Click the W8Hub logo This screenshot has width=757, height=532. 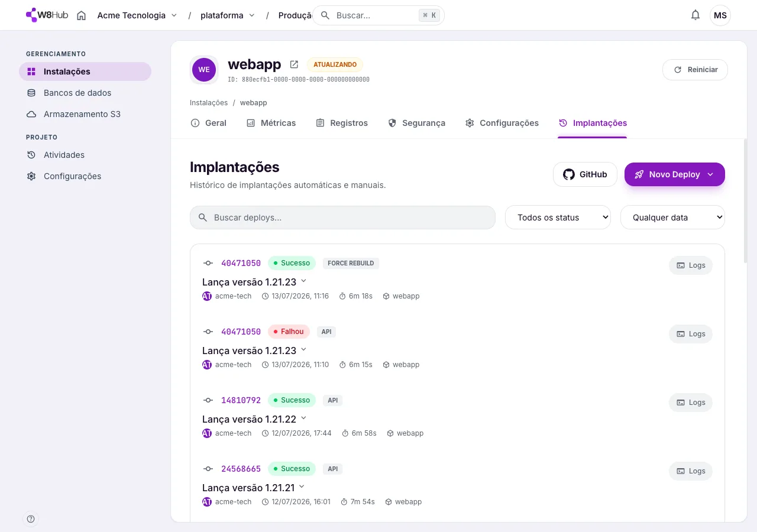(x=47, y=15)
